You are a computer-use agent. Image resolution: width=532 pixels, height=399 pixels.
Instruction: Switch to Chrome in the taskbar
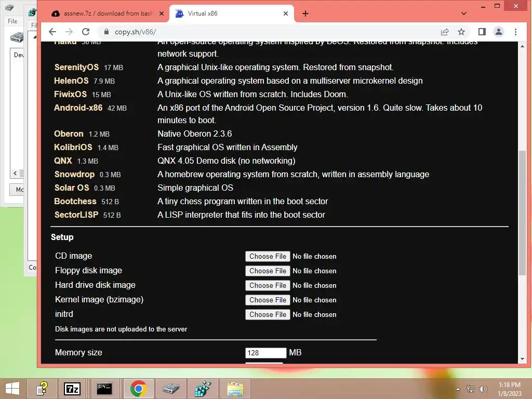(x=138, y=389)
